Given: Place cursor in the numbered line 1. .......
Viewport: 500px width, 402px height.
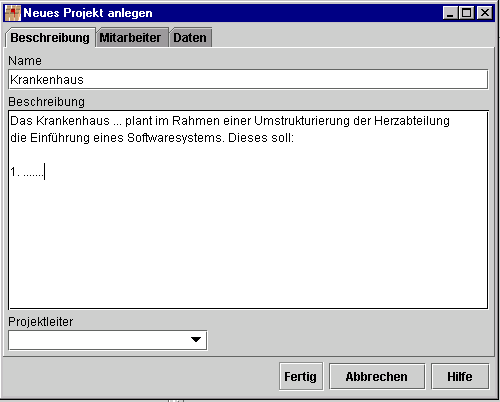Looking at the screenshot, I should pos(27,172).
